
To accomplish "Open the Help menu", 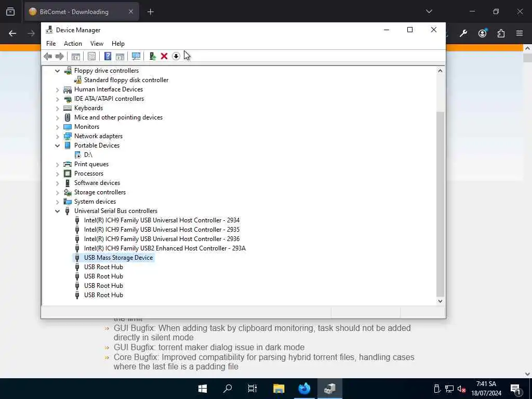I will pyautogui.click(x=118, y=44).
